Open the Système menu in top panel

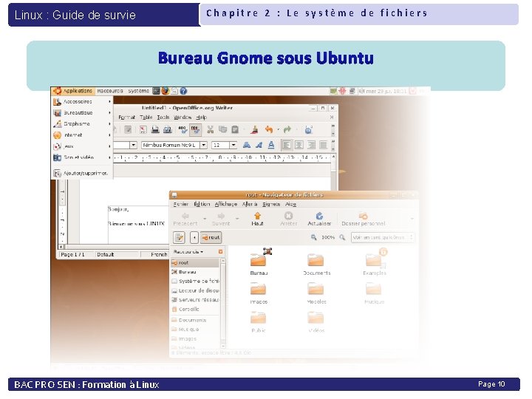point(138,91)
